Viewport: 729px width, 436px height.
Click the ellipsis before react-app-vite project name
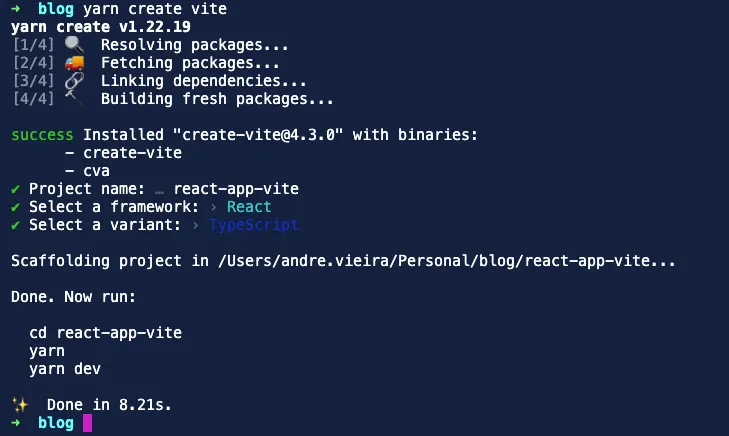pos(160,189)
